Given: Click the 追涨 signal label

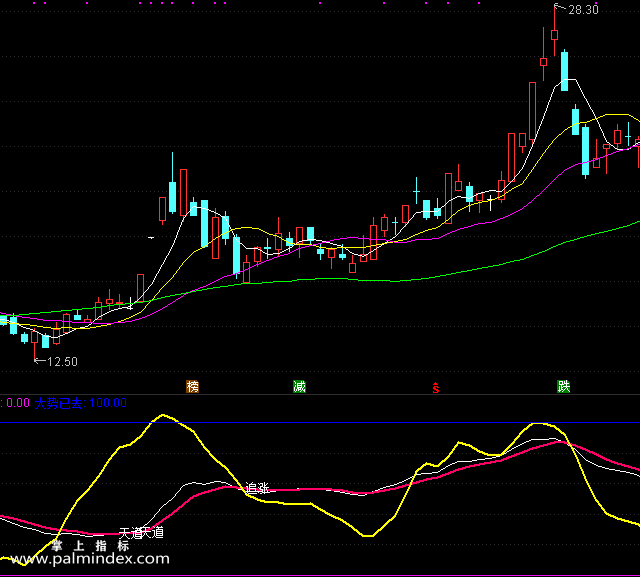Looking at the screenshot, I should [257, 488].
